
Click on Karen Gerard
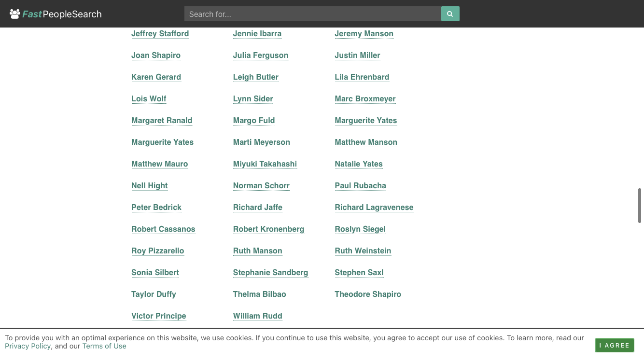coord(156,77)
